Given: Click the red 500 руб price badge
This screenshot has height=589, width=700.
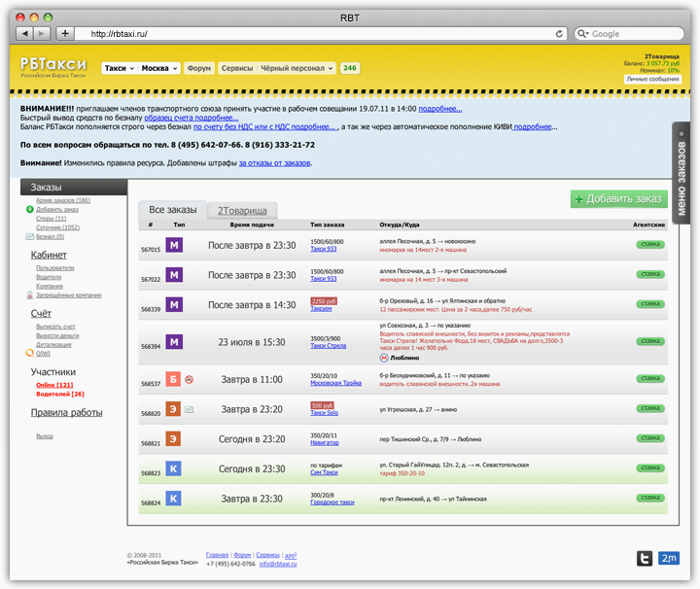Looking at the screenshot, I should tap(323, 405).
